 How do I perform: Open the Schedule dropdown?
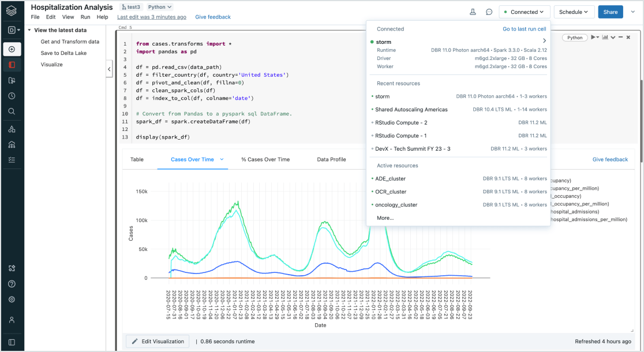point(574,12)
